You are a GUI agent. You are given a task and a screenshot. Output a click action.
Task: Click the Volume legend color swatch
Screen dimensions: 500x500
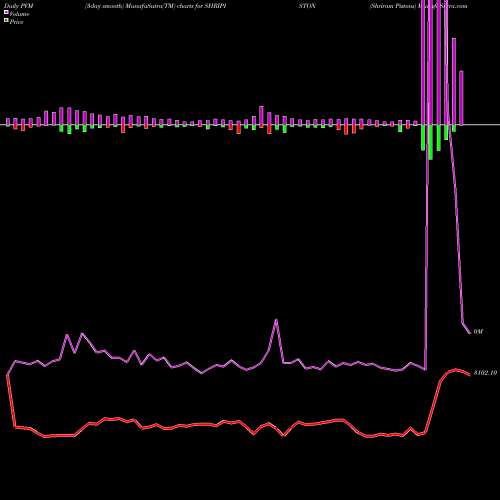tap(6, 13)
